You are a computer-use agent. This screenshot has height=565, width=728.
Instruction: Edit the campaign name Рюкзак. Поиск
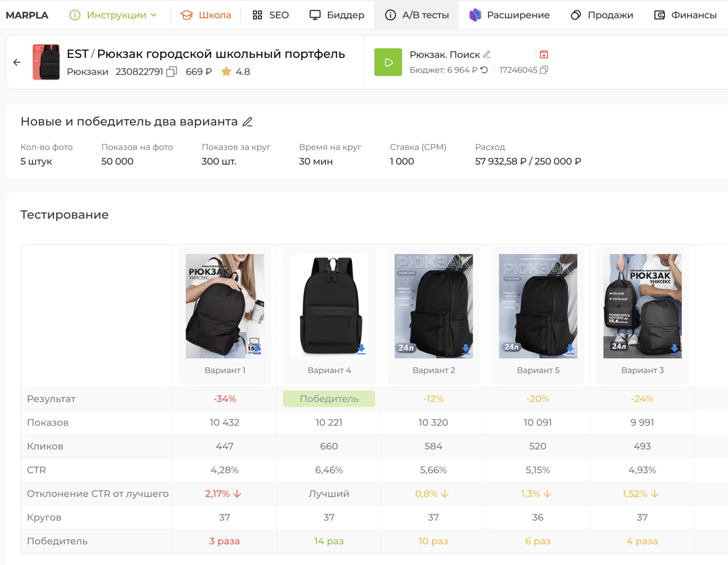[x=487, y=55]
